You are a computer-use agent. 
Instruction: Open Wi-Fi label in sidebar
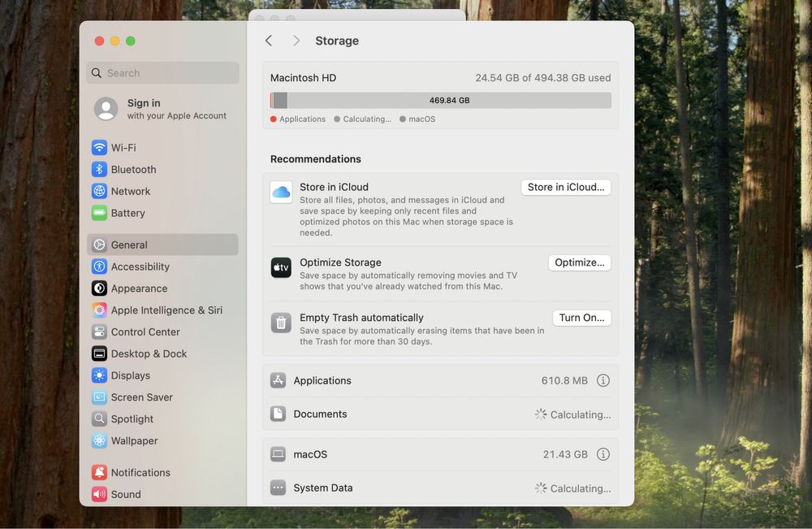123,148
